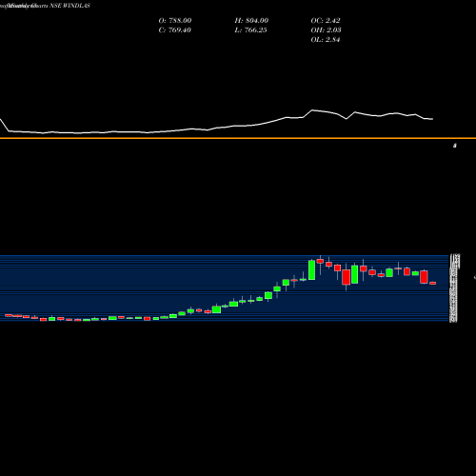The image size is (476, 476).
Task: Click the close price C: 769.40
Action: tap(175, 30)
